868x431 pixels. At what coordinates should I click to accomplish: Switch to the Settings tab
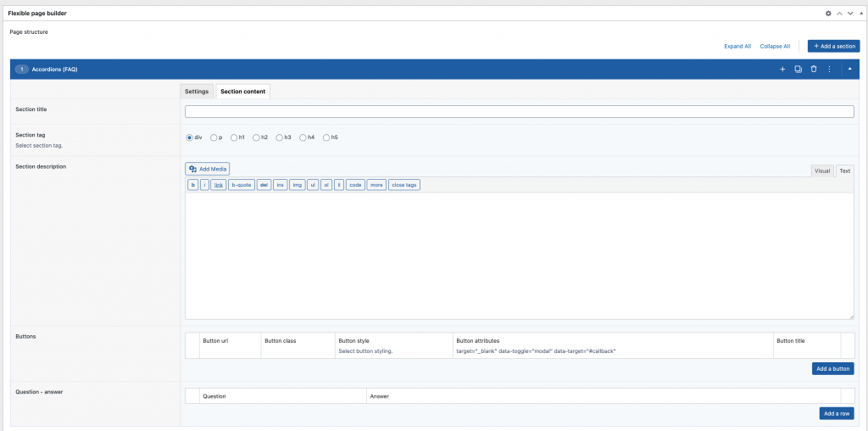(x=197, y=92)
